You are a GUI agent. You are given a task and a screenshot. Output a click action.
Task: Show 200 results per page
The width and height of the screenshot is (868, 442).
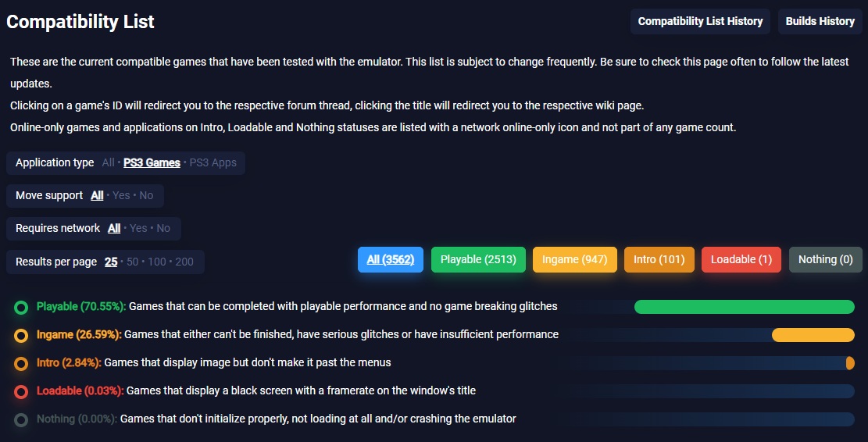point(184,262)
